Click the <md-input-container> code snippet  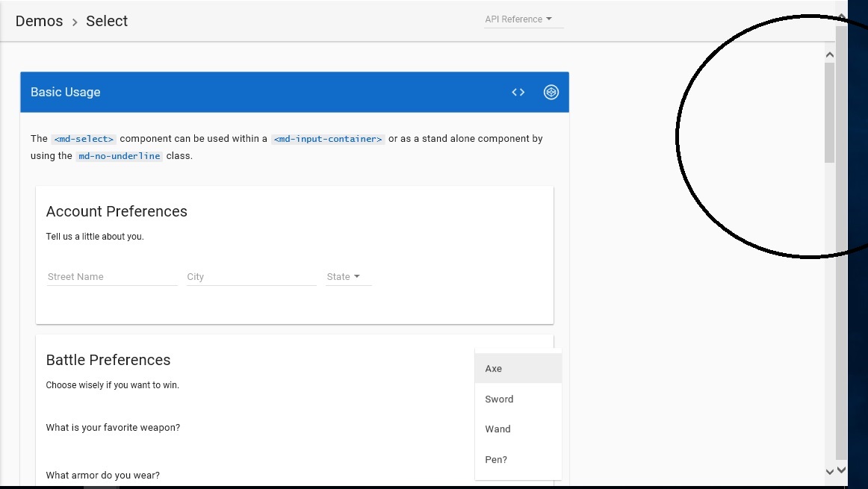click(328, 139)
